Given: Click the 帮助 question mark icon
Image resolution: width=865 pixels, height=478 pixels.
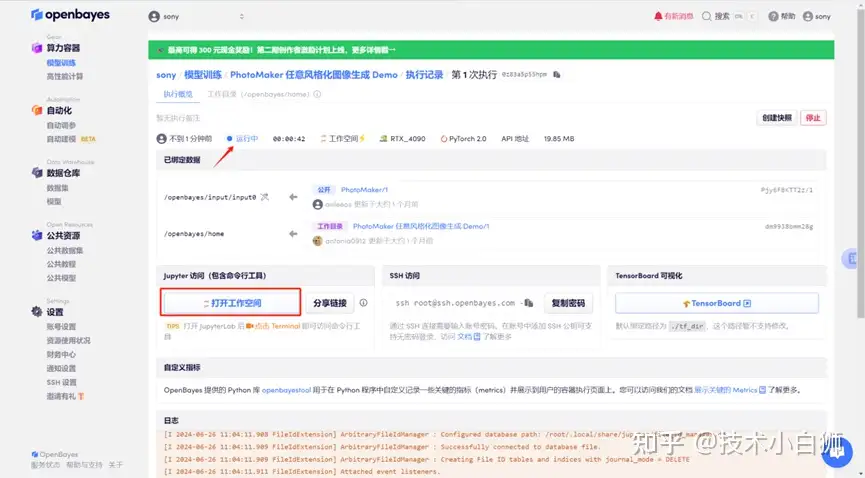Looking at the screenshot, I should (x=773, y=17).
